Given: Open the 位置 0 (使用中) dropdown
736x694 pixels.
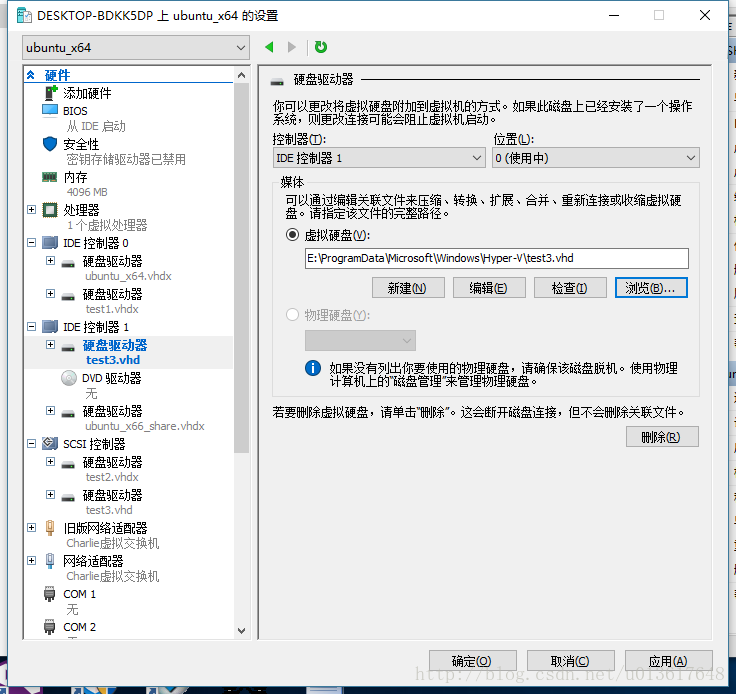Looking at the screenshot, I should 596,158.
